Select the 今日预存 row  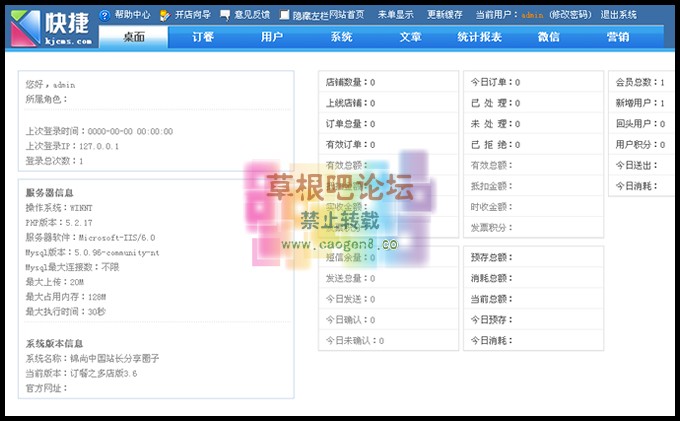point(533,320)
